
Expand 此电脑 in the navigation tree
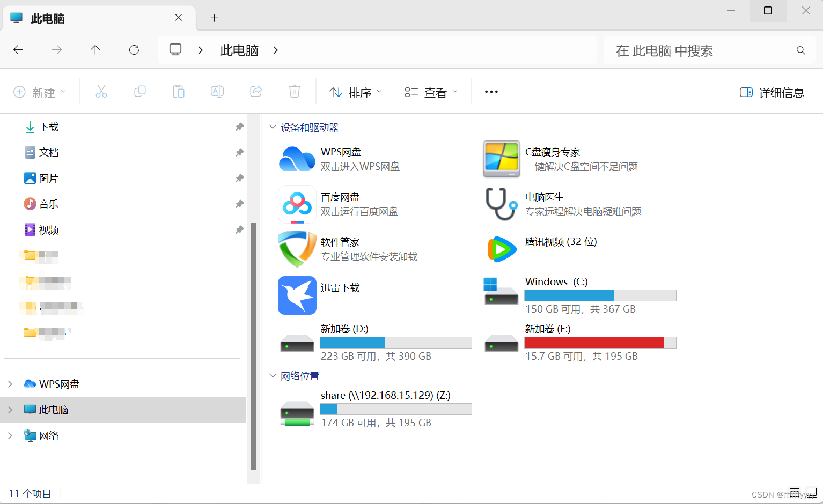(x=10, y=410)
